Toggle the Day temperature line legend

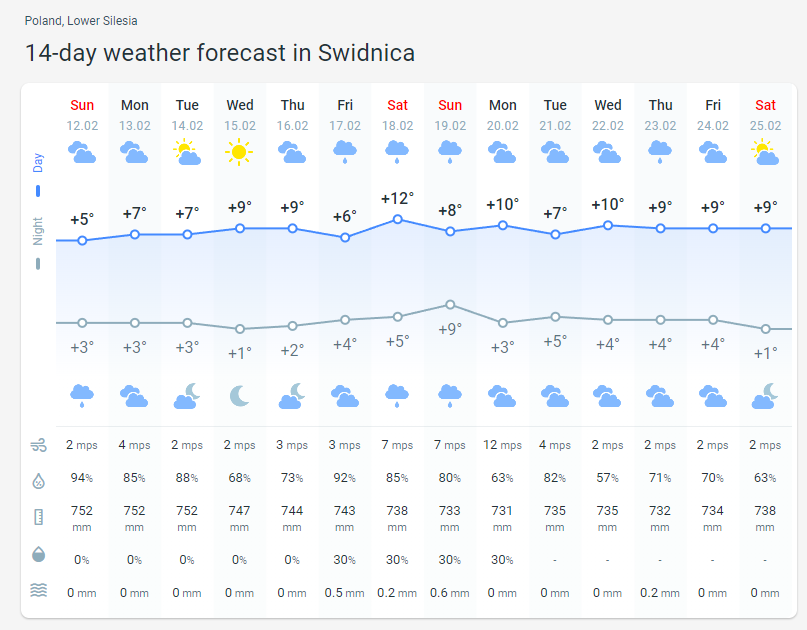[x=38, y=175]
